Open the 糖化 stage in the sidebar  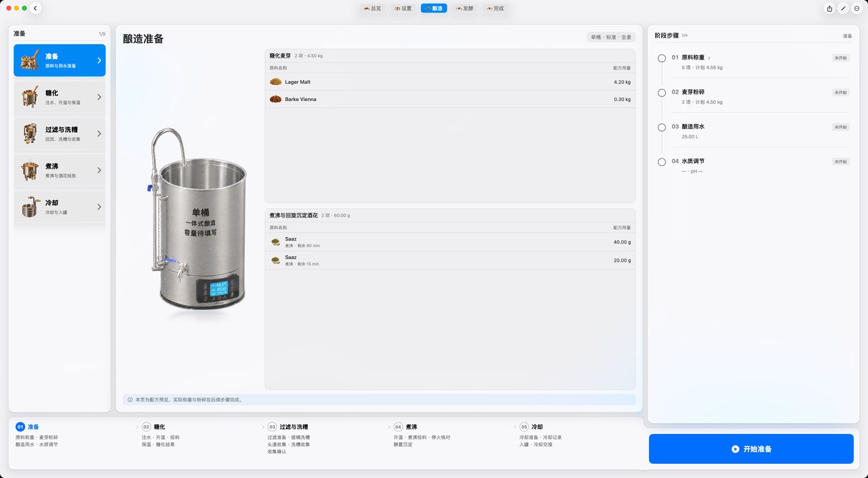pos(60,97)
